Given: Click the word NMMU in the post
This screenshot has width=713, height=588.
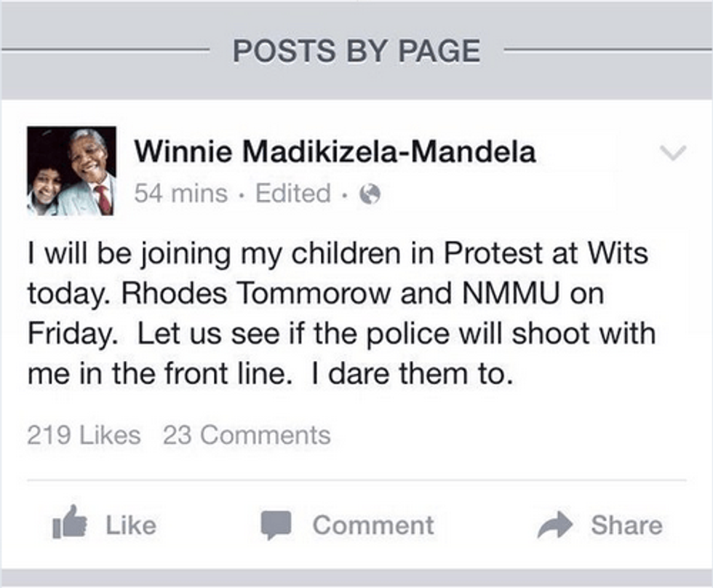Looking at the screenshot, I should (x=511, y=293).
